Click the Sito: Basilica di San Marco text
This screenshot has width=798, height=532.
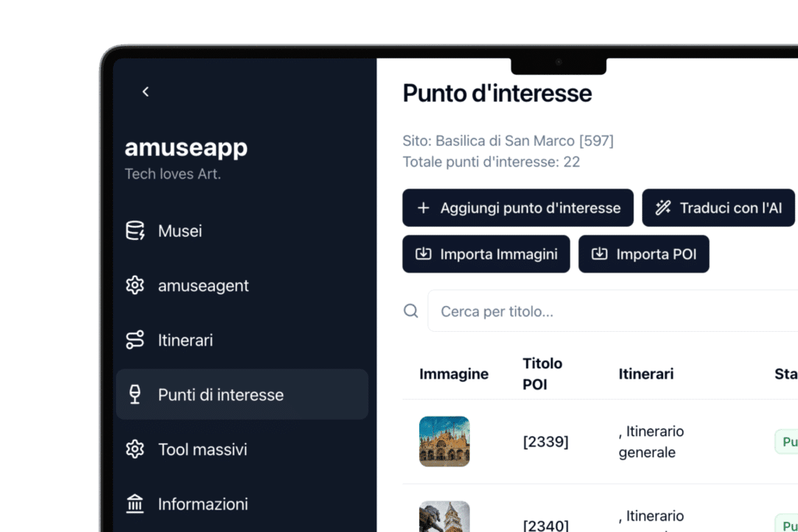pos(508,140)
